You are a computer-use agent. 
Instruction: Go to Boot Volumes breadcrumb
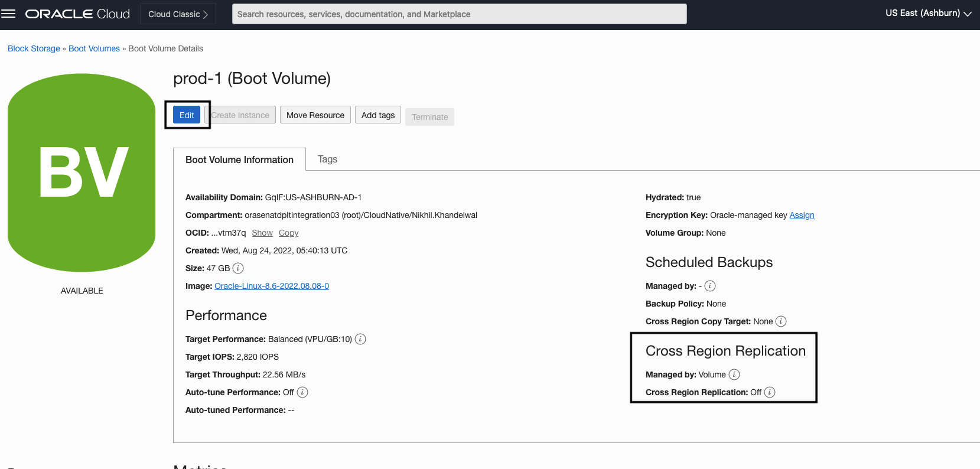(x=94, y=48)
